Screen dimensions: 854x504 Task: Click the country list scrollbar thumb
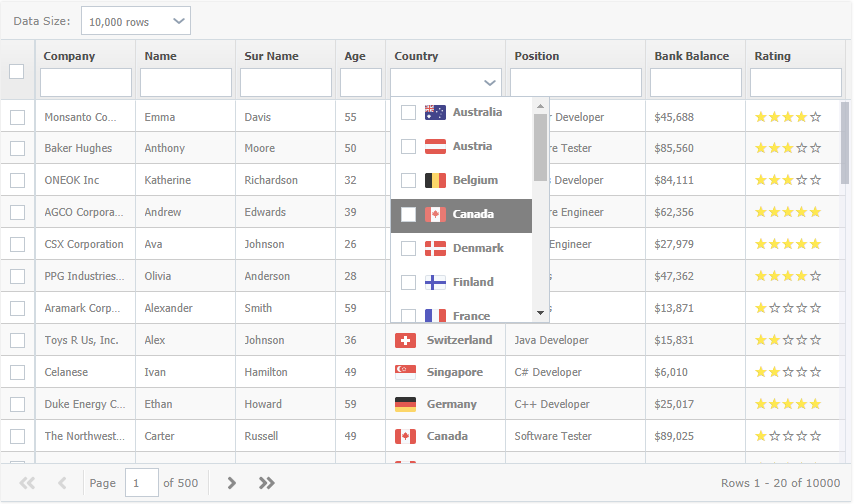click(540, 148)
